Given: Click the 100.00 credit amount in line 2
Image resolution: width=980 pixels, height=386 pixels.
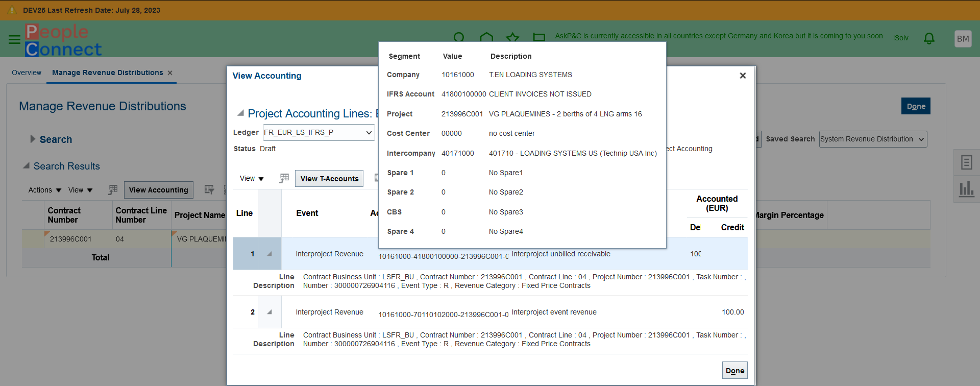Looking at the screenshot, I should [733, 312].
